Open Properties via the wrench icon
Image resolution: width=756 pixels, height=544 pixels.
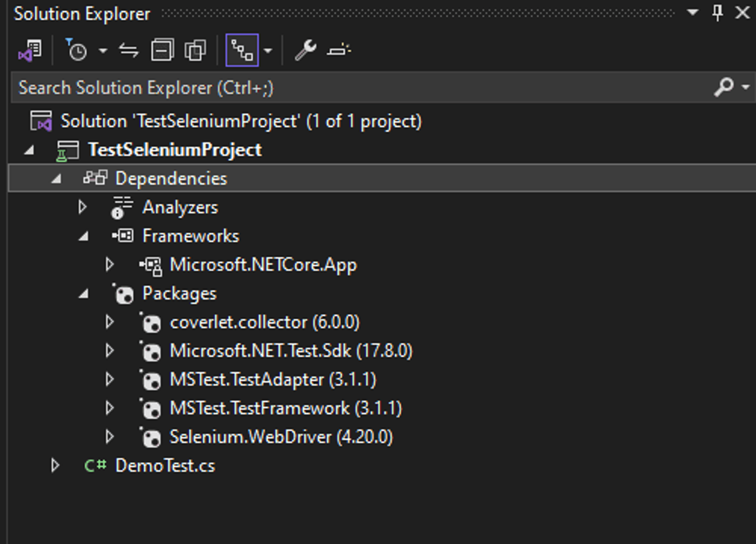[305, 51]
